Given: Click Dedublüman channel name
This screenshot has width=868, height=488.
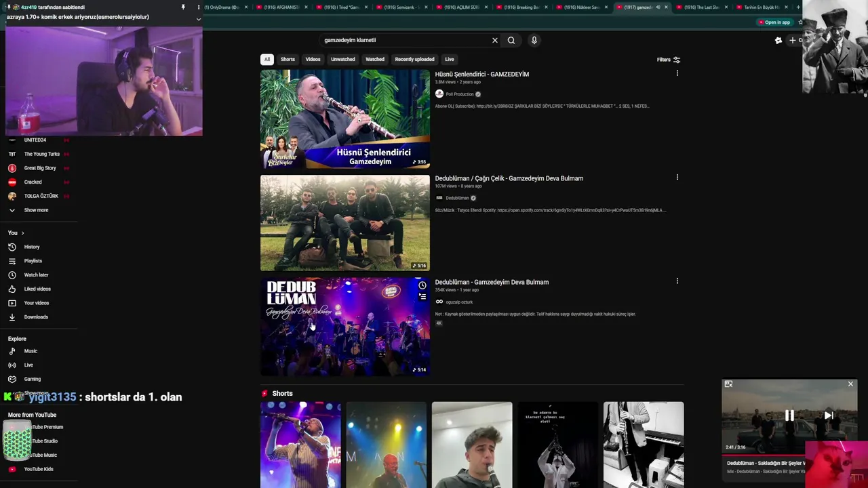Looking at the screenshot, I should tap(457, 198).
